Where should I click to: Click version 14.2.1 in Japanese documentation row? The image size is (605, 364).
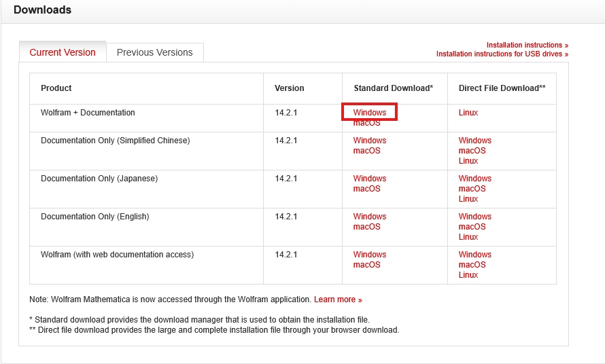click(286, 179)
